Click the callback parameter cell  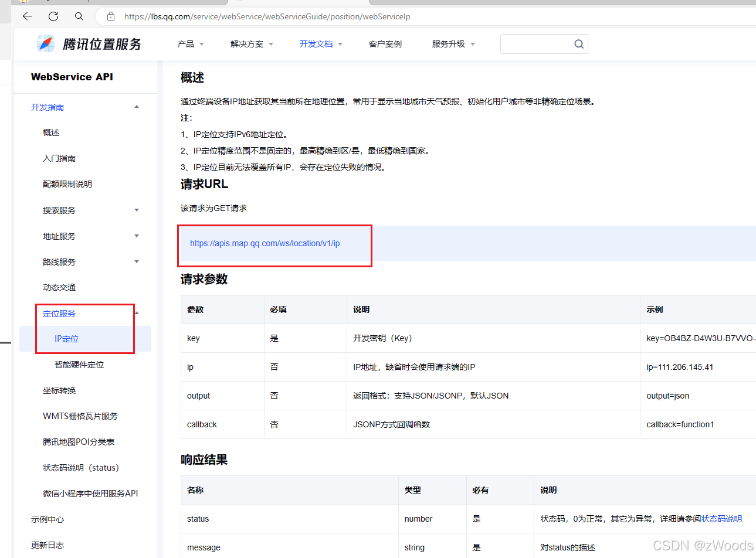[222, 424]
